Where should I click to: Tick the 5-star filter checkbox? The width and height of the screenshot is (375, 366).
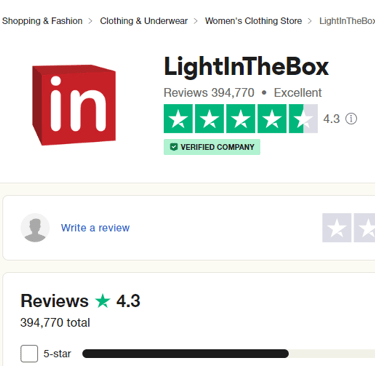pyautogui.click(x=29, y=354)
